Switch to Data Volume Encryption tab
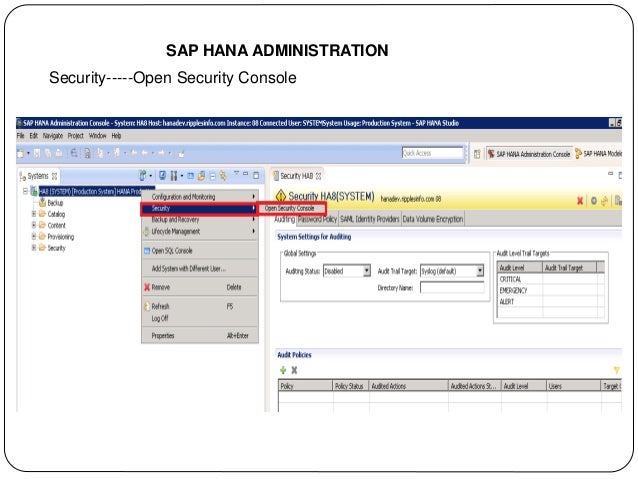The width and height of the screenshot is (638, 479). 433,219
